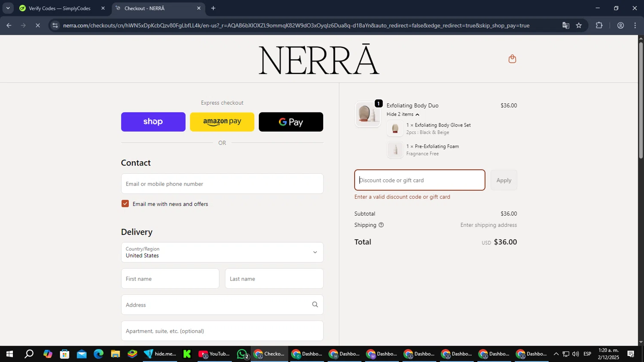The height and width of the screenshot is (362, 644).
Task: Click the address bar URL
Action: pos(296,25)
